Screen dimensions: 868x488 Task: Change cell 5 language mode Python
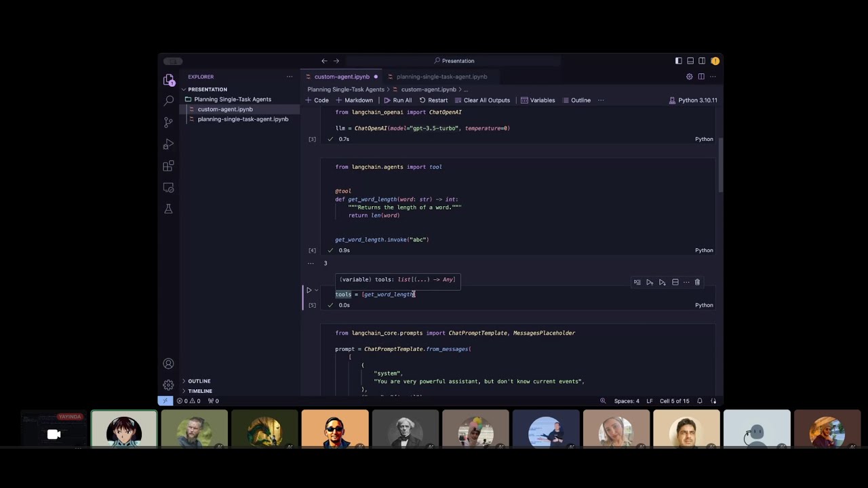point(704,305)
